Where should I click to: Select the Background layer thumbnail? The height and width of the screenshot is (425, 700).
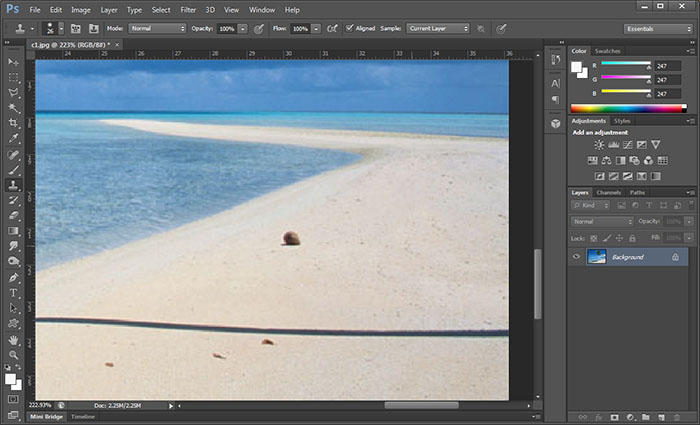[x=597, y=257]
